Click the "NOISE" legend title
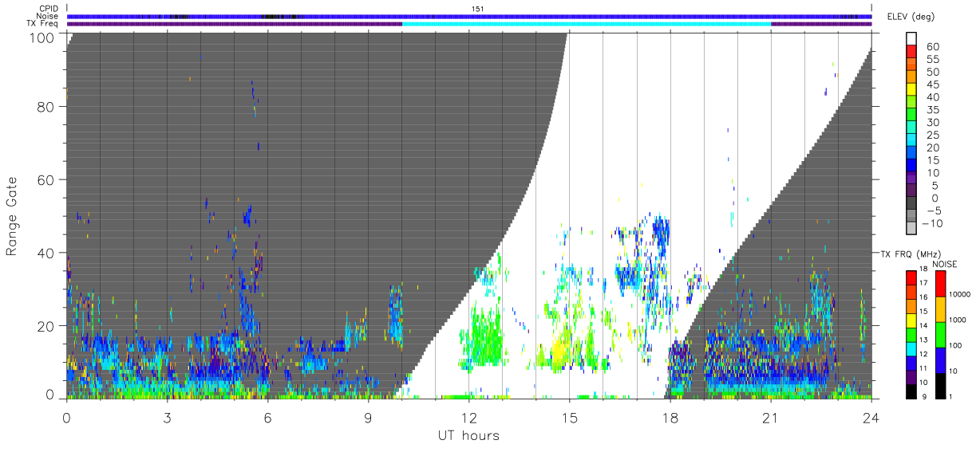 point(944,265)
